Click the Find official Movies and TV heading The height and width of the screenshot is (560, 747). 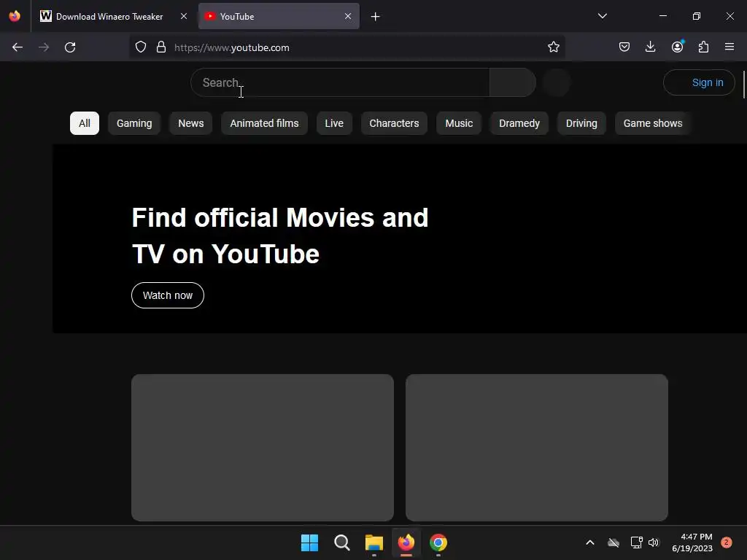(x=280, y=236)
